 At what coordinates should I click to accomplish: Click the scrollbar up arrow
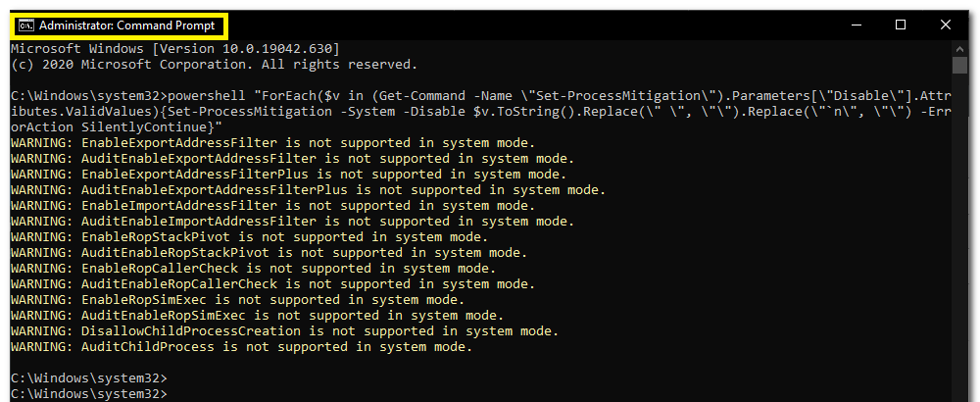[x=959, y=48]
